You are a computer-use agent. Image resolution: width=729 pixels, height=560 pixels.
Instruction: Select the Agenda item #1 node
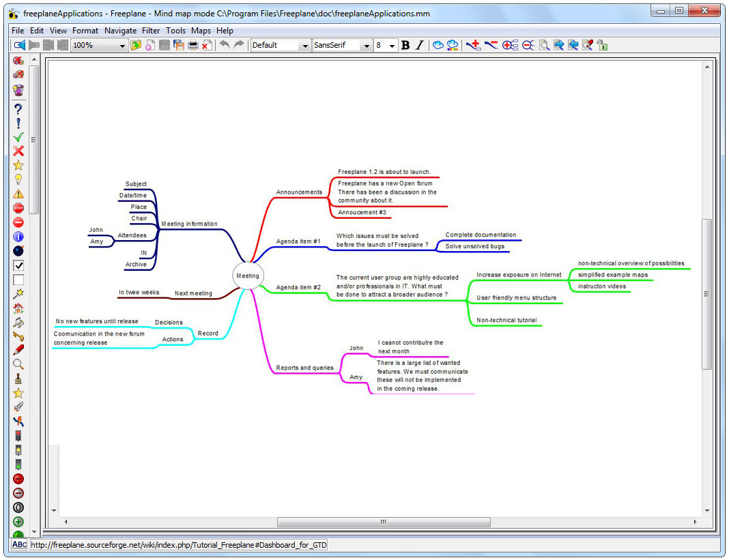(298, 241)
